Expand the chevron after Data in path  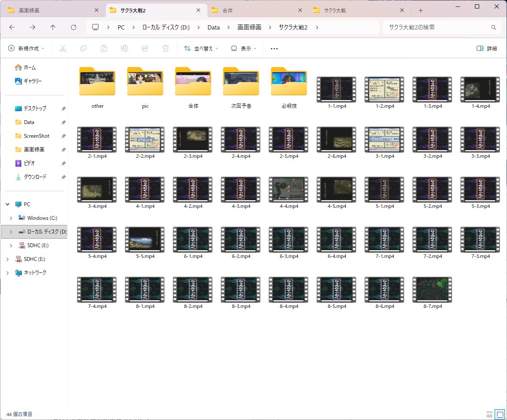tap(228, 27)
